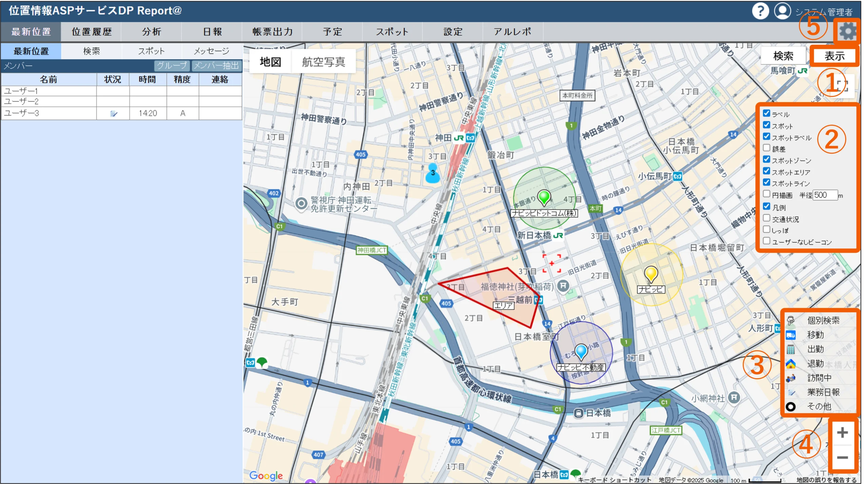Toggle the スポットゾーン checkbox
Screen dimensions: 868x484
coord(766,160)
